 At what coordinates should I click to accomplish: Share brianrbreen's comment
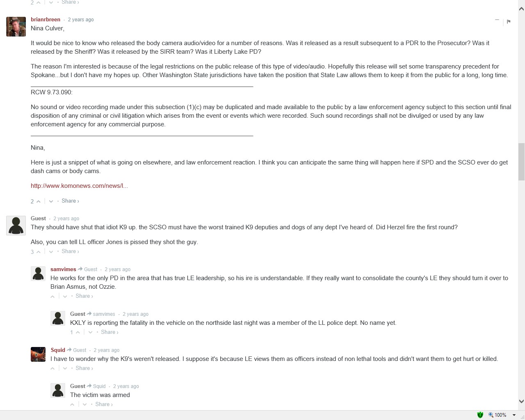(x=70, y=201)
